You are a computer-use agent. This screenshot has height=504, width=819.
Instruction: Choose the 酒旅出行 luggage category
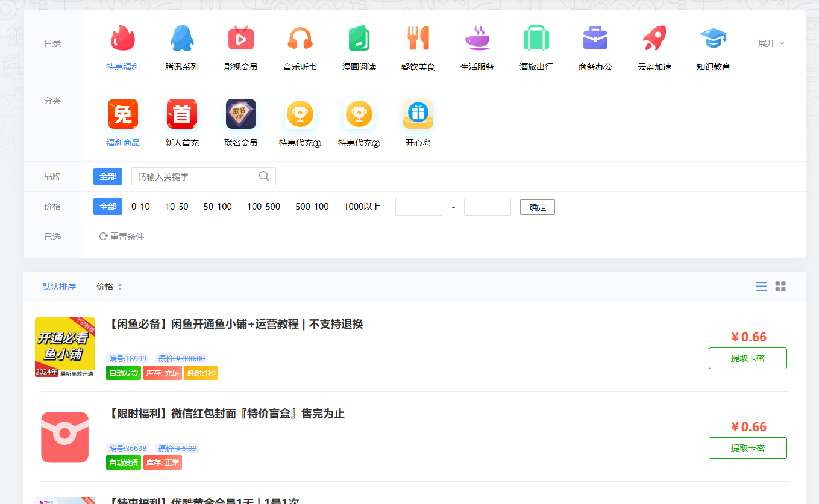click(536, 39)
